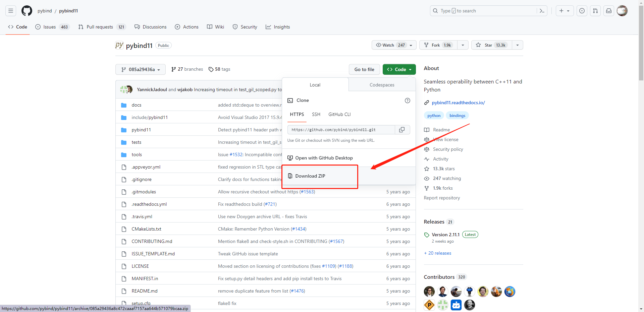The width and height of the screenshot is (644, 312).
Task: Open README.md file
Action: click(144, 291)
